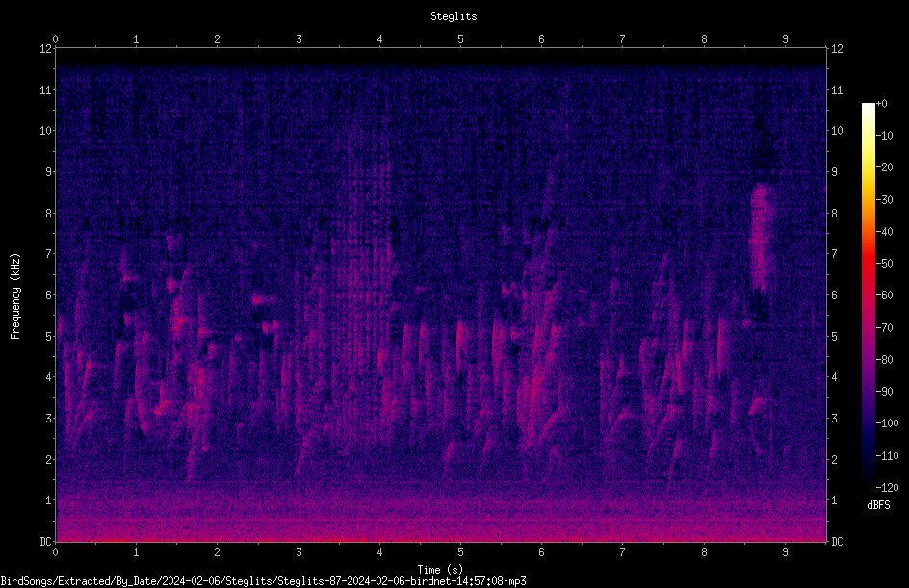Select the -120 level on color scale
Screen dimensions: 909x588
887,488
